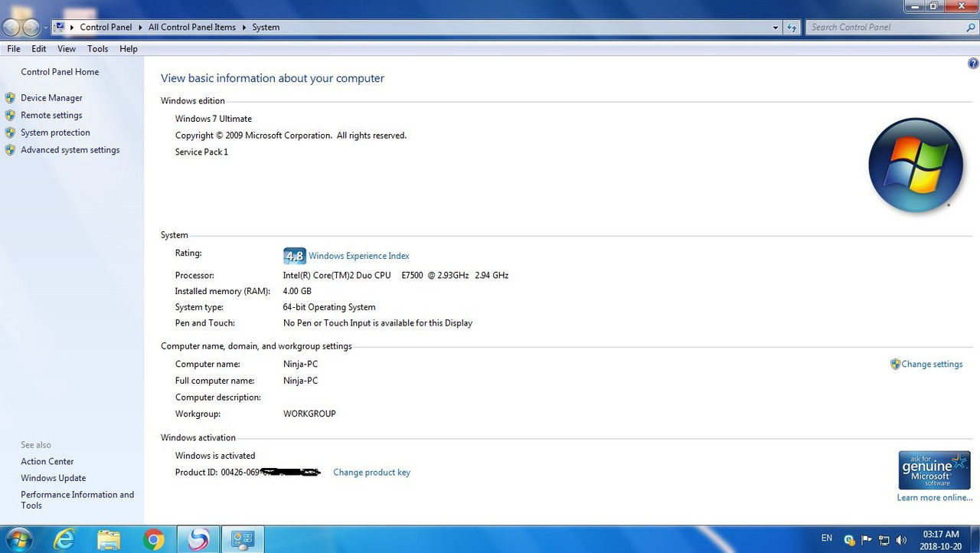Click the System breadcrumb segment
This screenshot has height=553, width=980.
pyautogui.click(x=266, y=27)
